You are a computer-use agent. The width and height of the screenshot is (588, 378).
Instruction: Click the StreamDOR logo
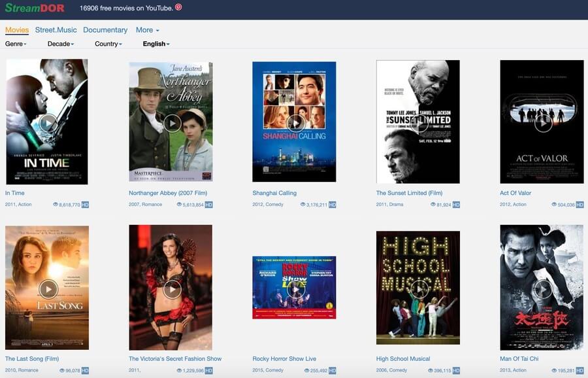[35, 8]
